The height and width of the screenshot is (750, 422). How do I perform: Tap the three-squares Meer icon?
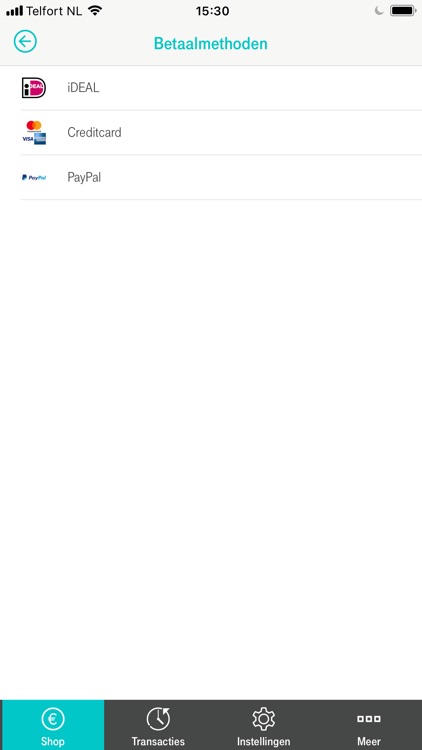pos(369,719)
